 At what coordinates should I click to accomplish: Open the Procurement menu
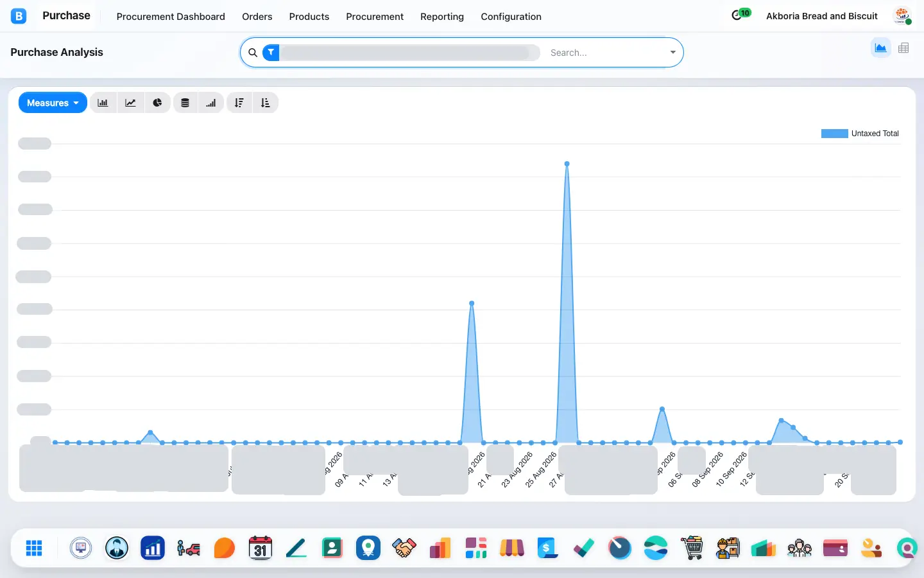[x=375, y=17]
